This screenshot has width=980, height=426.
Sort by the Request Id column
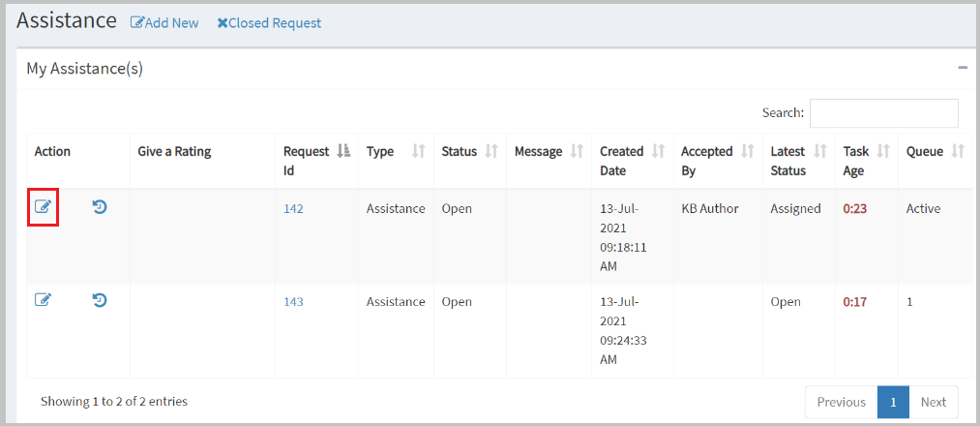317,161
